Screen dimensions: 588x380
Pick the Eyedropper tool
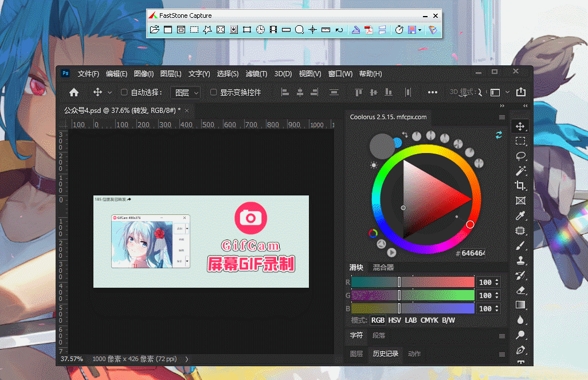[x=520, y=216]
